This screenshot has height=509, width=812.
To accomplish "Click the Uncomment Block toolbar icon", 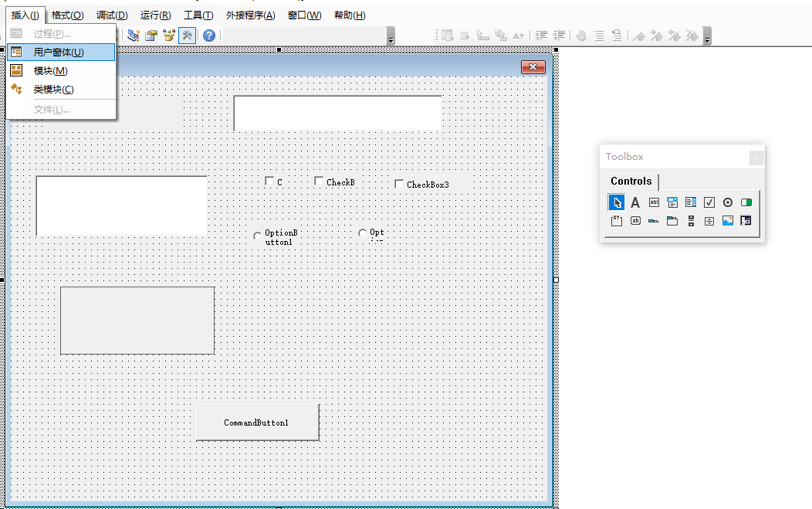I will click(x=617, y=36).
